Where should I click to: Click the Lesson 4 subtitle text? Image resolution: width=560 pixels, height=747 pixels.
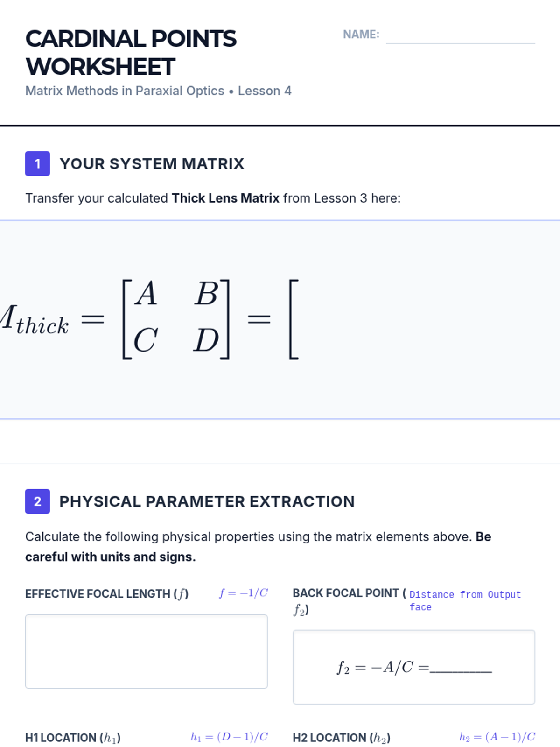pyautogui.click(x=265, y=91)
